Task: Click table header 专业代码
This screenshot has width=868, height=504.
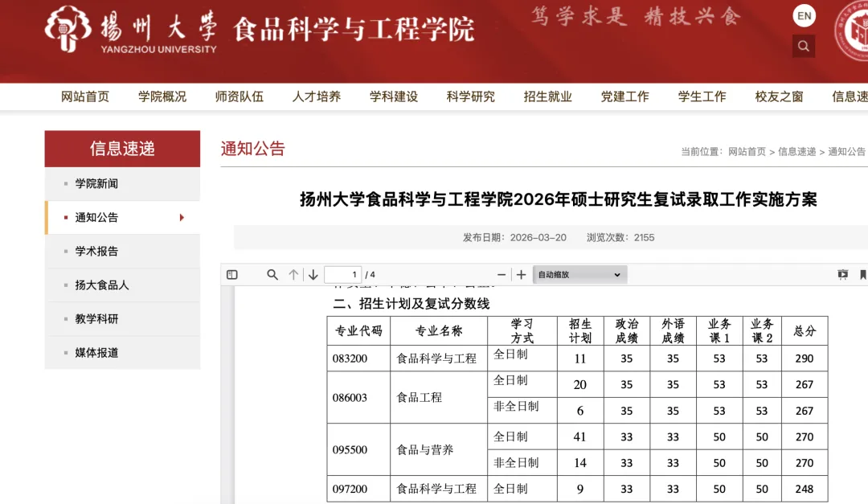Action: point(358,331)
